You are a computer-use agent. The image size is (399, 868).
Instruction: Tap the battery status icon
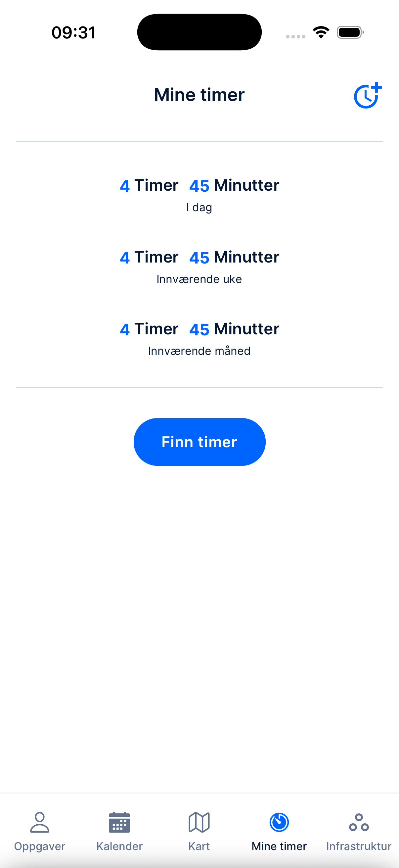pyautogui.click(x=350, y=32)
